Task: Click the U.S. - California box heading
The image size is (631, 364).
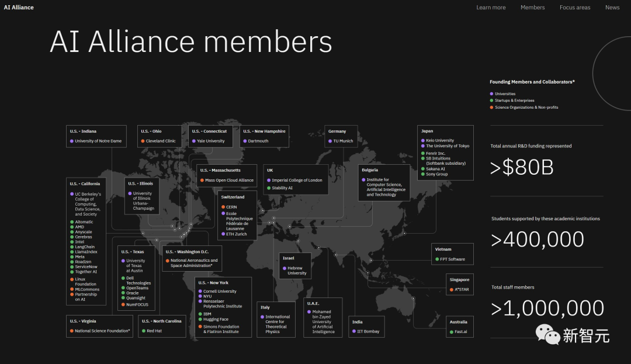Action: coord(85,184)
